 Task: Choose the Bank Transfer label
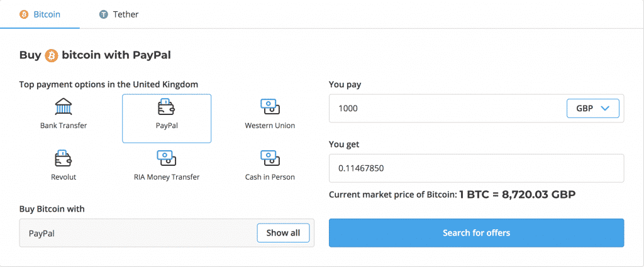pyautogui.click(x=64, y=126)
